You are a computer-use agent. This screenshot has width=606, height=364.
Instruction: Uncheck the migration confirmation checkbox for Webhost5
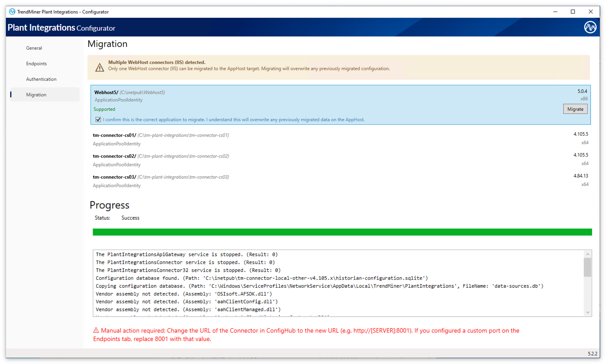(98, 119)
